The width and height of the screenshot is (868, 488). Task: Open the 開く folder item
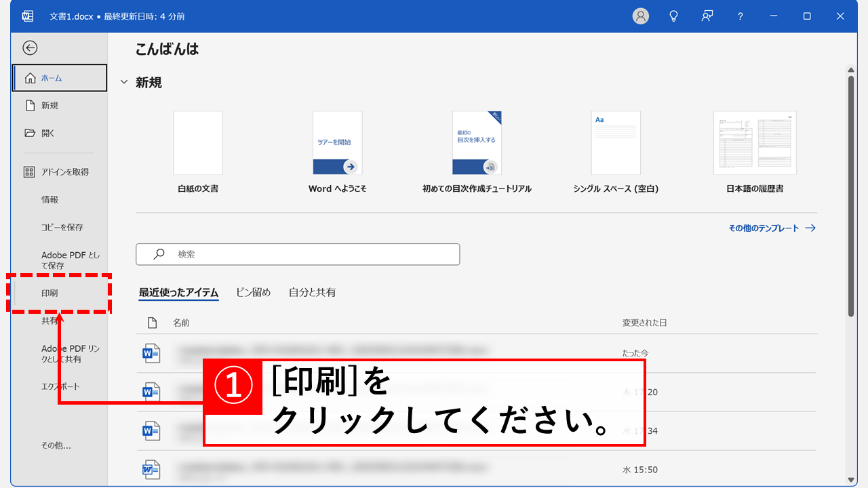coord(48,134)
